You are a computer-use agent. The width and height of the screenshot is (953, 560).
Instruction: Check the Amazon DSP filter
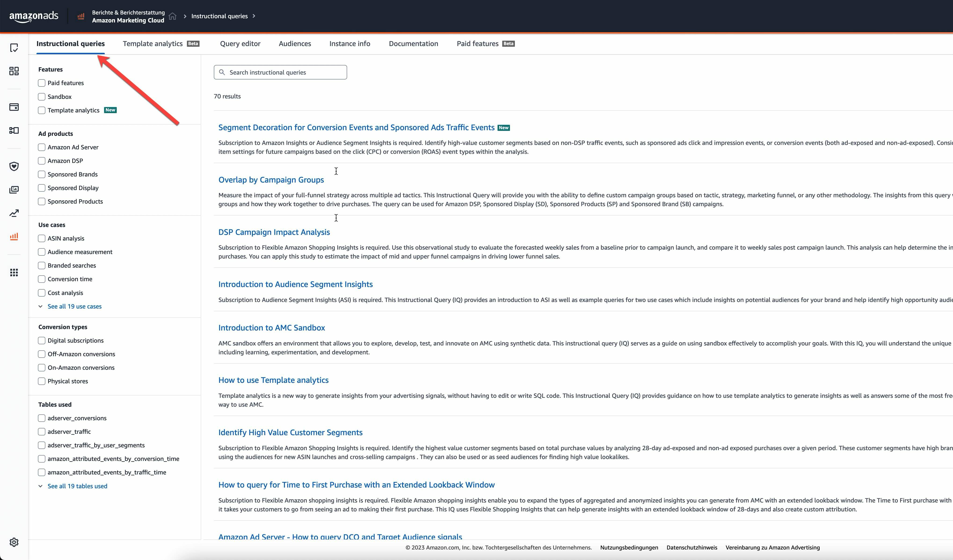[x=42, y=161]
